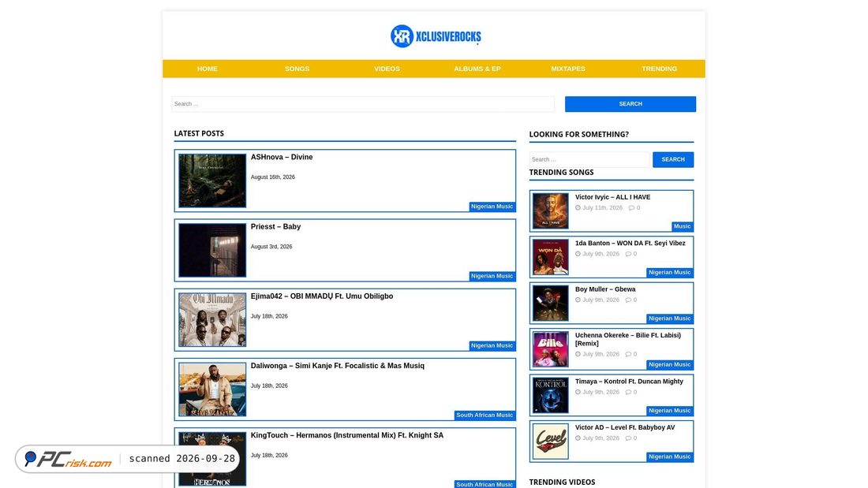Click clock icon under Uchenna Okereke song
Image resolution: width=868 pixels, height=488 pixels.
point(578,354)
